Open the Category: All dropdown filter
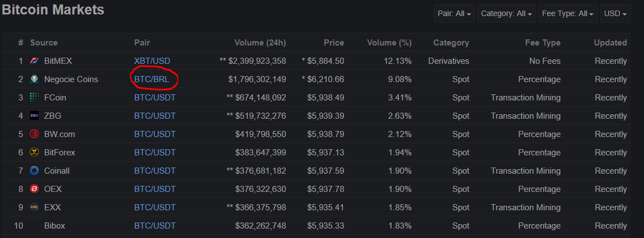This screenshot has height=238, width=644. (507, 13)
